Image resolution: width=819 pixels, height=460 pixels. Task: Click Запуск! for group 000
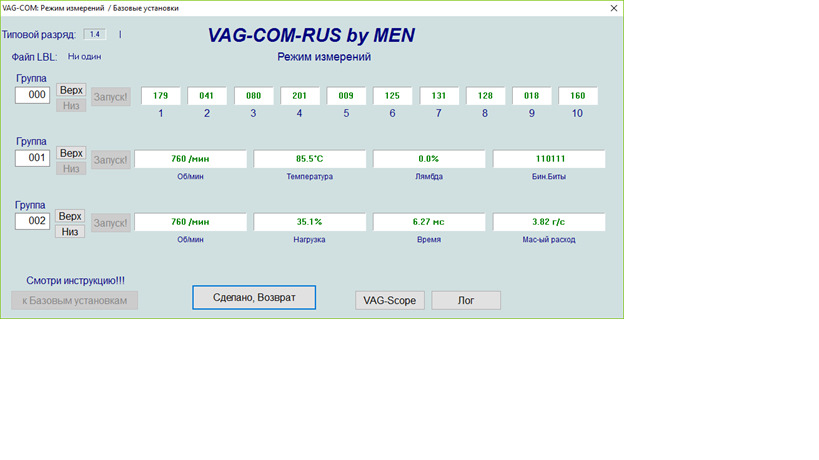coord(111,97)
